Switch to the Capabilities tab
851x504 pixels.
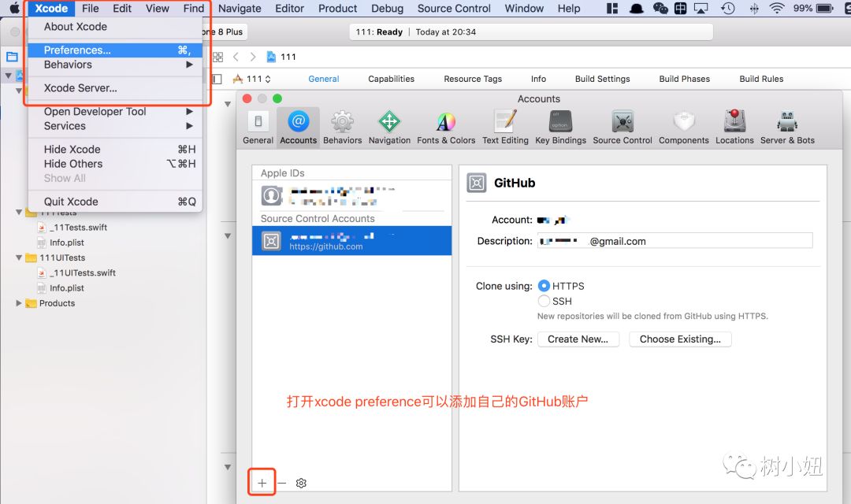[391, 79]
